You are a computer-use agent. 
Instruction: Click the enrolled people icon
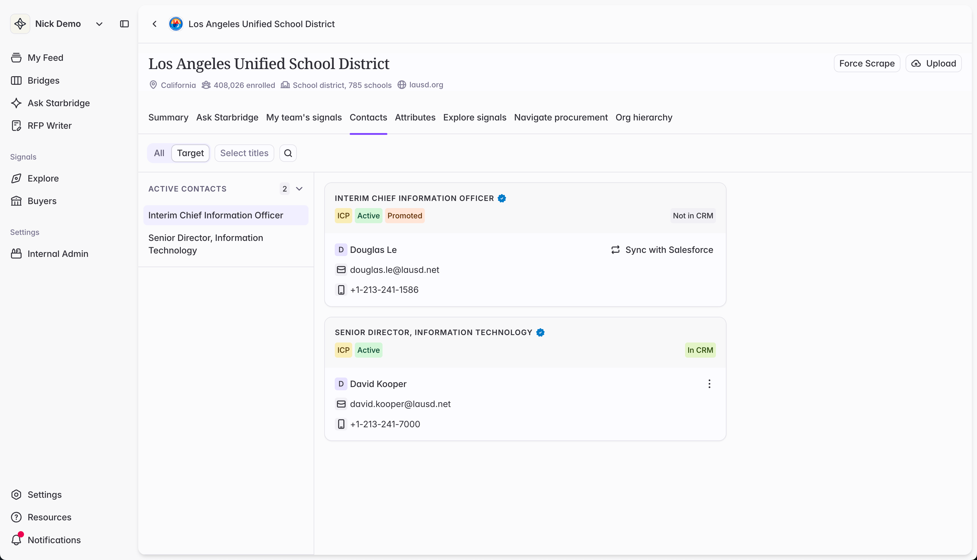tap(206, 84)
